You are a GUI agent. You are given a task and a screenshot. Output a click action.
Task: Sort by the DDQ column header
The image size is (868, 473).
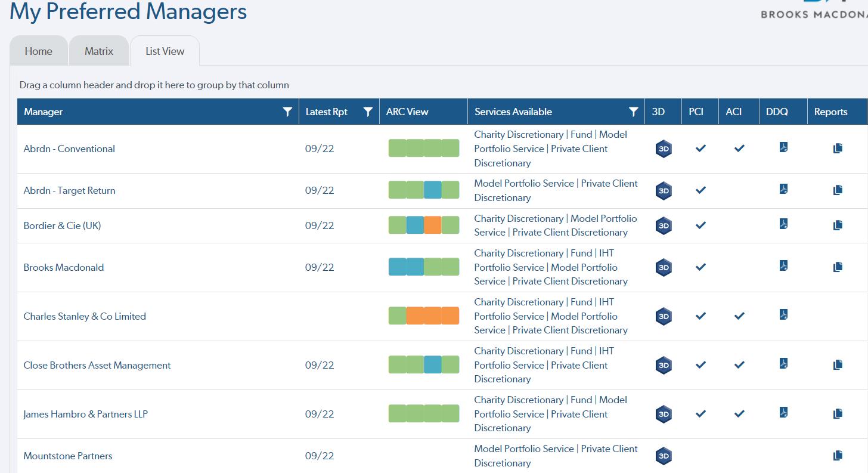point(777,112)
